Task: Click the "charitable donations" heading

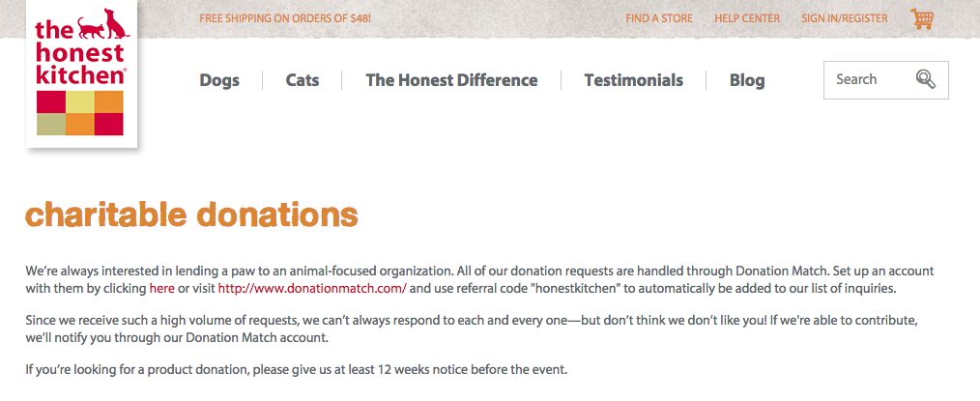Action: (x=191, y=215)
